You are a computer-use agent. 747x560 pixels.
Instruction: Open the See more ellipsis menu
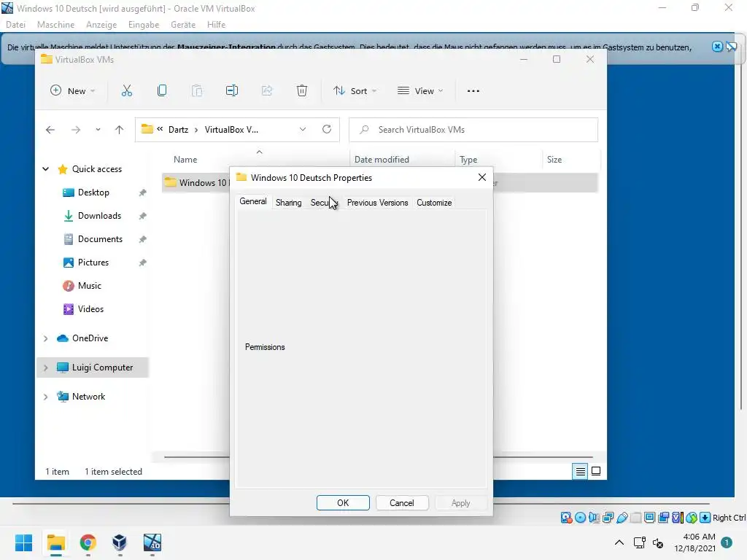point(473,91)
